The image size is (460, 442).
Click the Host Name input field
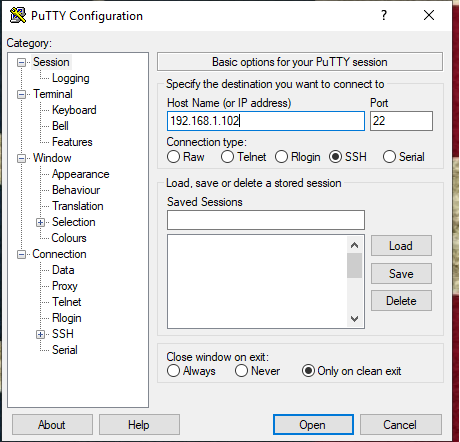coord(266,121)
